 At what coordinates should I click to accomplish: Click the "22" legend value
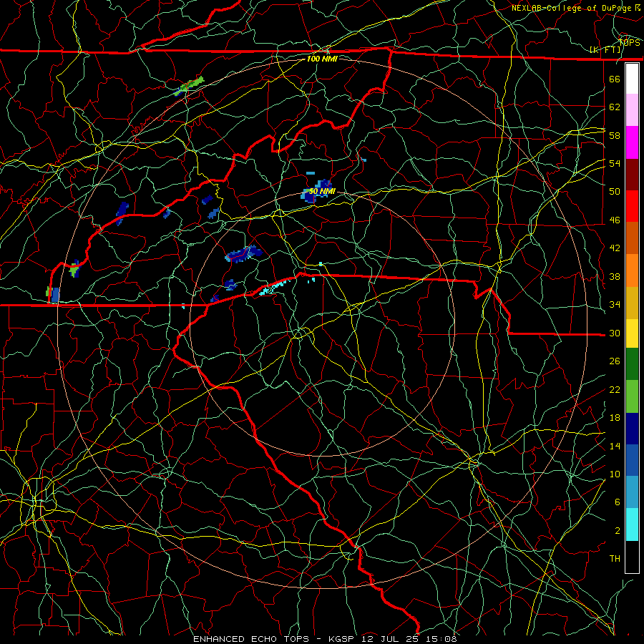coord(615,389)
